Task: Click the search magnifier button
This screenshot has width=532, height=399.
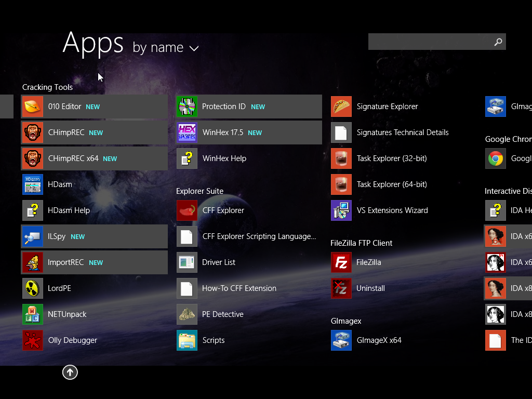Action: point(498,42)
